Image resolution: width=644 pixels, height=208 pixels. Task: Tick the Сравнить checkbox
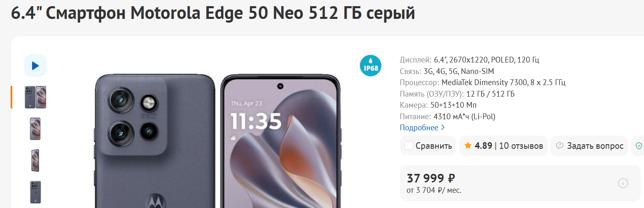coord(409,146)
